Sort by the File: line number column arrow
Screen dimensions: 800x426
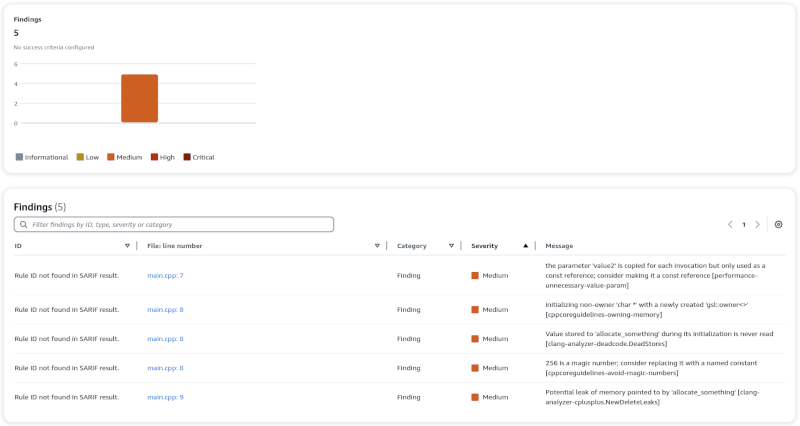(377, 245)
